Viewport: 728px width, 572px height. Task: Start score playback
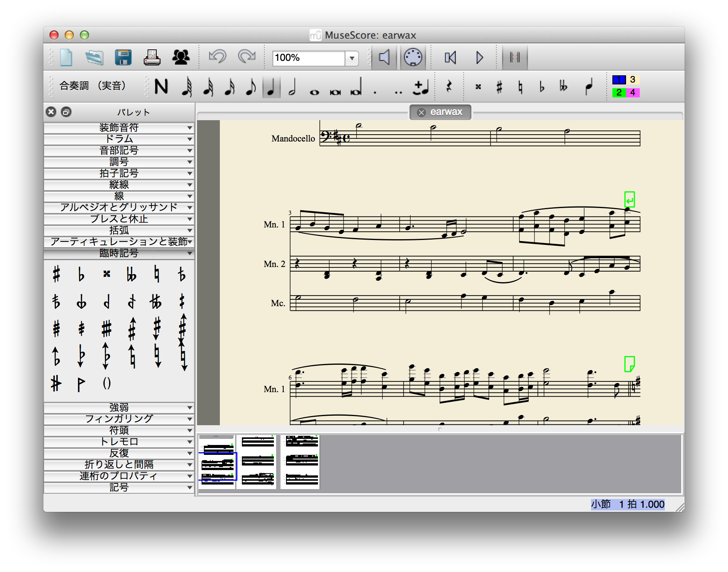click(480, 57)
